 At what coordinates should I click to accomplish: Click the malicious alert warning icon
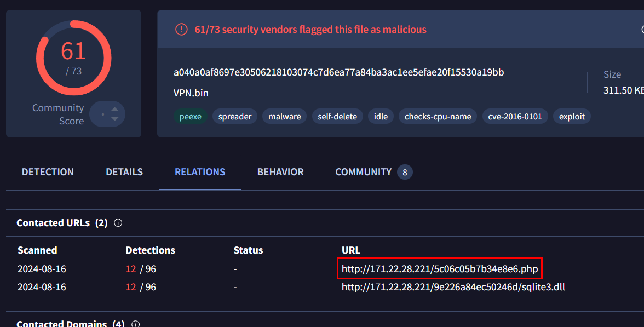coord(181,29)
